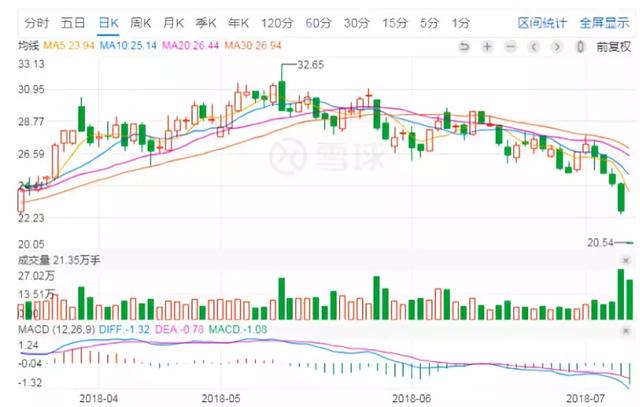
Task: Click the MA30 26.94 legend
Action: [x=253, y=45]
